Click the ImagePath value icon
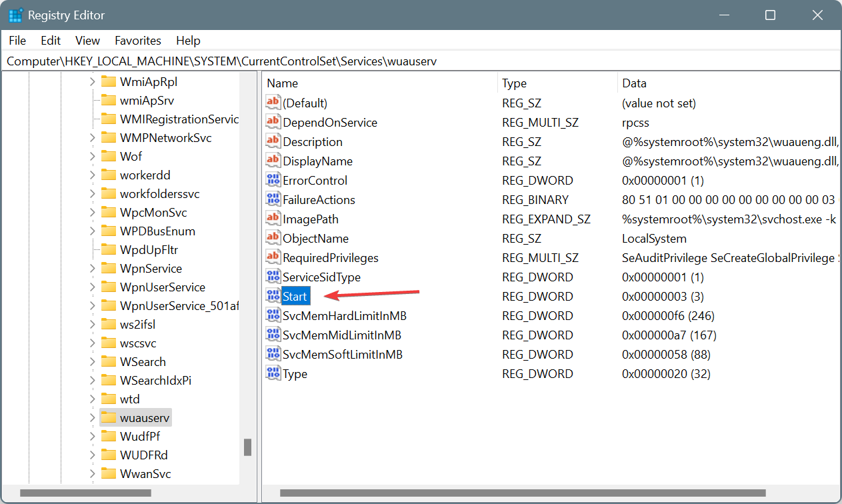Viewport: 842px width, 504px height. 273,219
